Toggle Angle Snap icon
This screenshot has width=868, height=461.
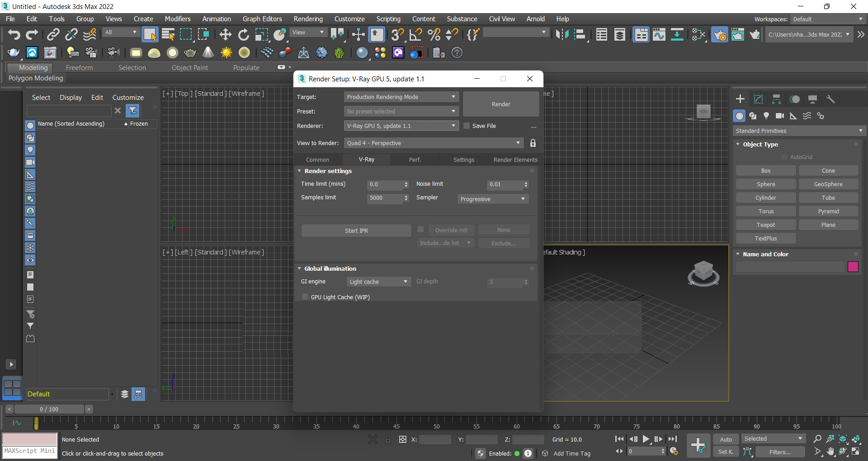(415, 35)
